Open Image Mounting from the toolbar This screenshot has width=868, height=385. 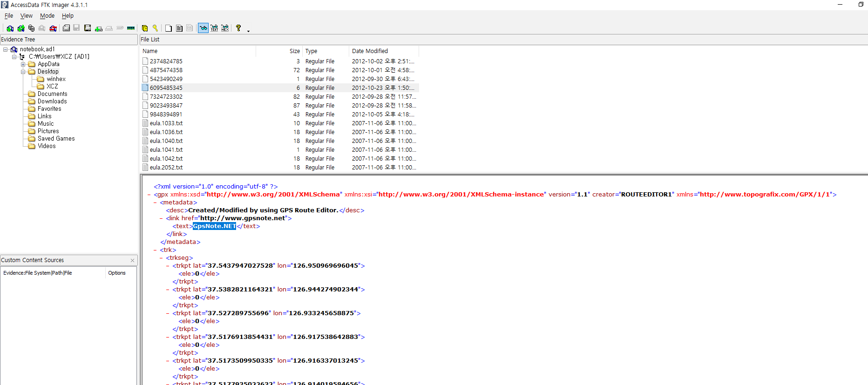point(31,28)
